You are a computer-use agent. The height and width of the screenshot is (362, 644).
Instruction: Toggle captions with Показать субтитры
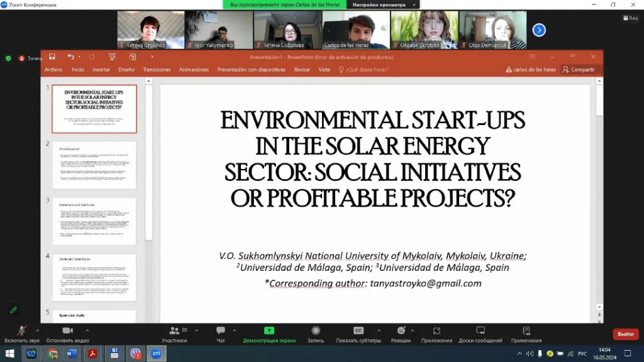(x=358, y=331)
